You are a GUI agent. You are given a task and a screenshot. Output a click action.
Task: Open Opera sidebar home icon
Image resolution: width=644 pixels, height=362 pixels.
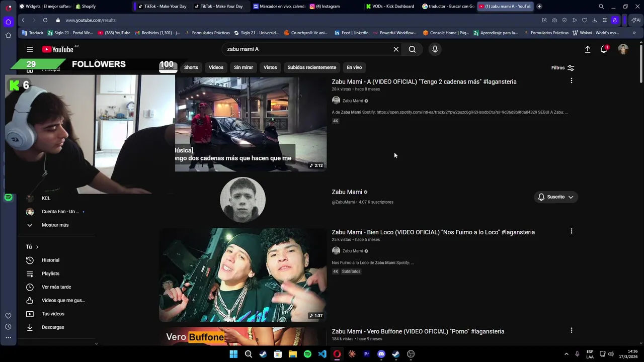click(x=8, y=22)
